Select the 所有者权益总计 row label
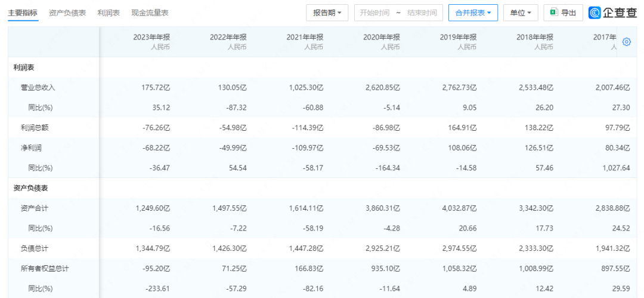Viewport: 644px width, 298px height. [45, 269]
